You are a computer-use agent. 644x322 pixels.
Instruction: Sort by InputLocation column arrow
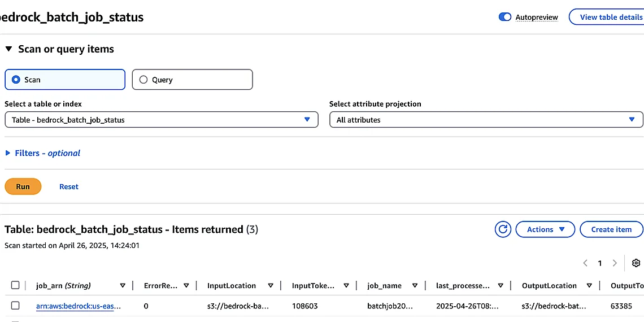click(x=270, y=285)
